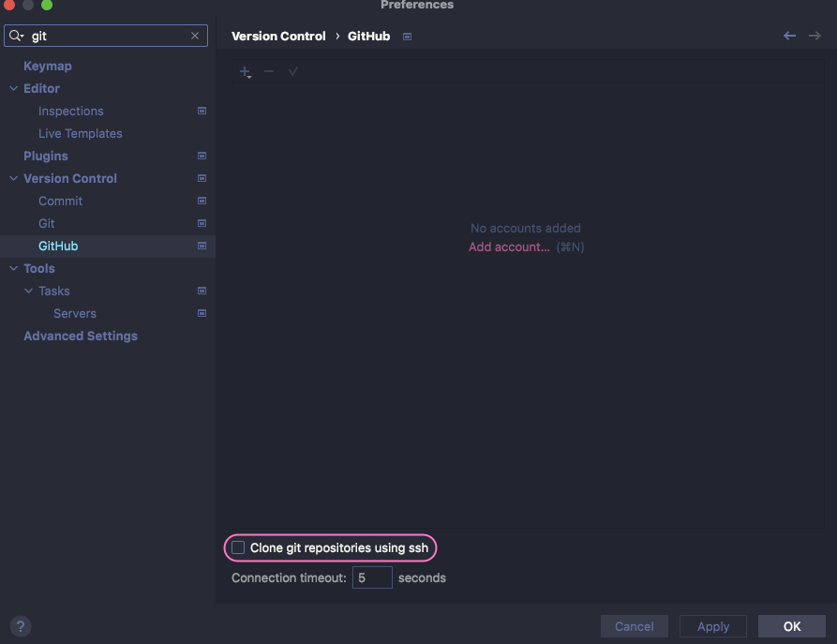The width and height of the screenshot is (837, 644).
Task: Click the Add account... link
Action: click(x=509, y=247)
